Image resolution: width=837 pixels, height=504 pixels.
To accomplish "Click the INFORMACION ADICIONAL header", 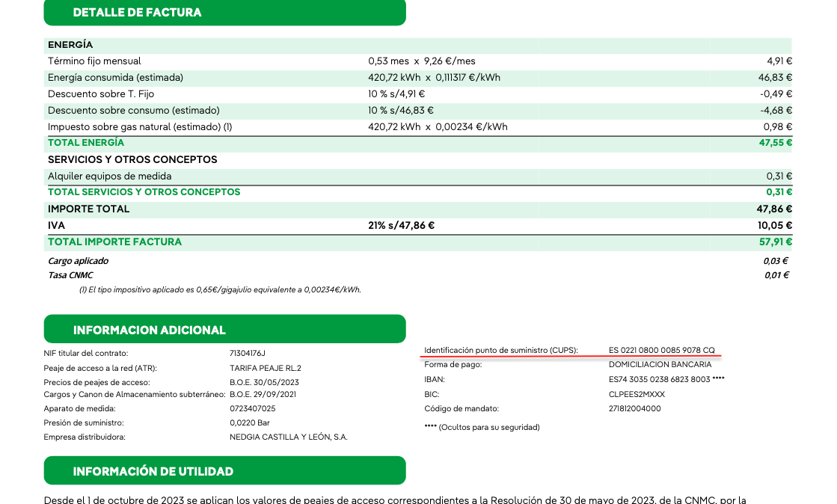I will pyautogui.click(x=224, y=330).
